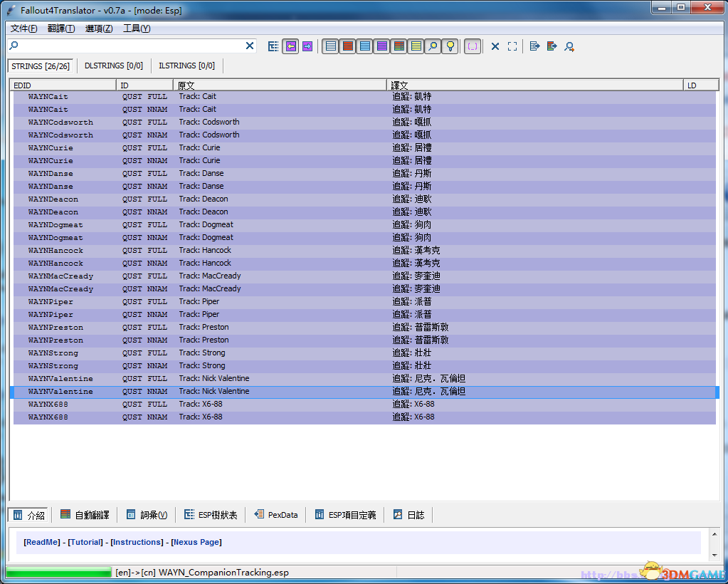The height and width of the screenshot is (584, 728).
Task: Click scroll-down arrow in info panel
Action: point(714,556)
